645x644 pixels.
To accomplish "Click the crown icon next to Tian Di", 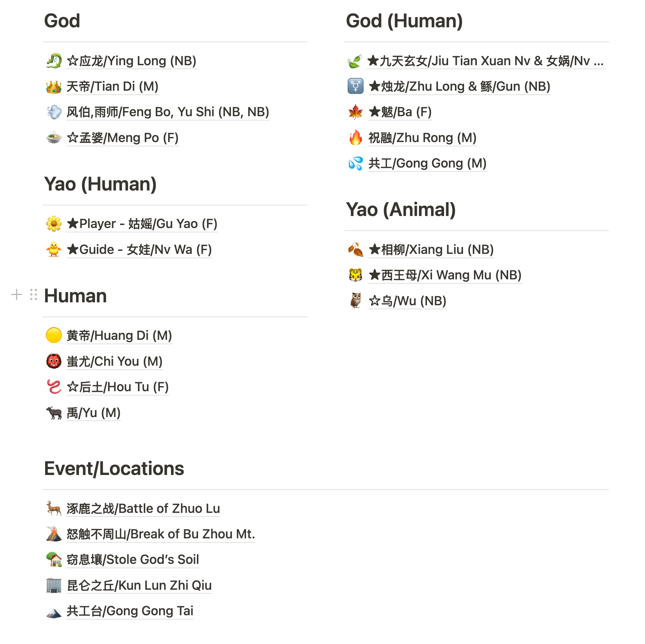I will 54,87.
